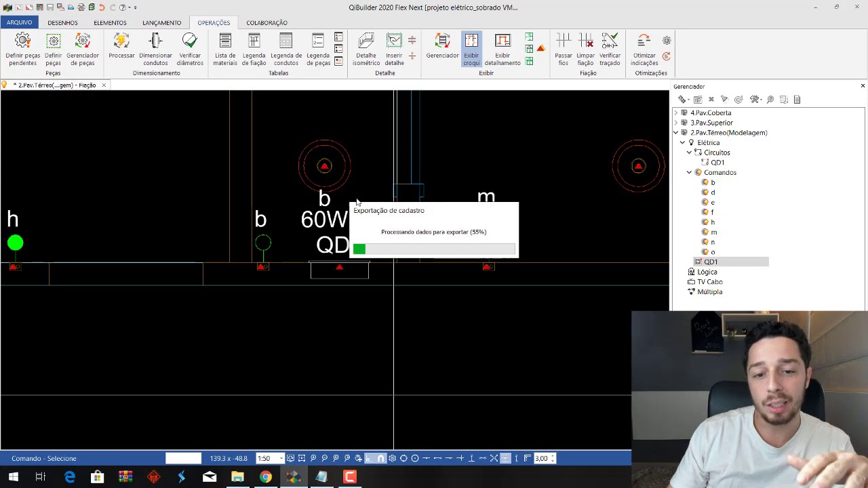Switch to the LANÇAMENTO ribbon tab
868x488 pixels.
(161, 22)
